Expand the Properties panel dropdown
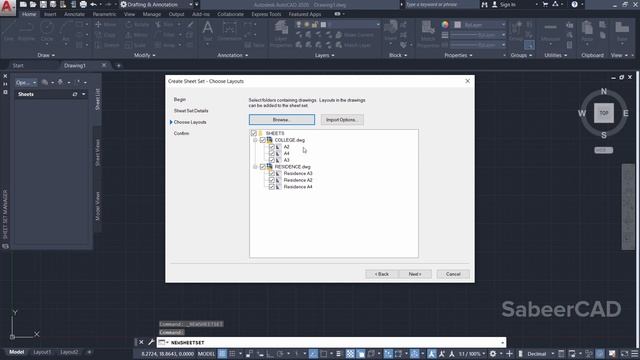 pyautogui.click(x=458, y=55)
